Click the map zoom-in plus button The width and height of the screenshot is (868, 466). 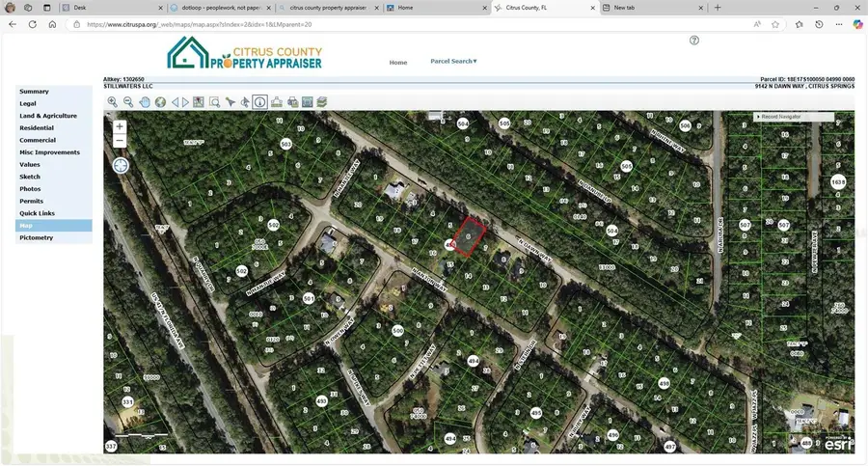pyautogui.click(x=120, y=126)
